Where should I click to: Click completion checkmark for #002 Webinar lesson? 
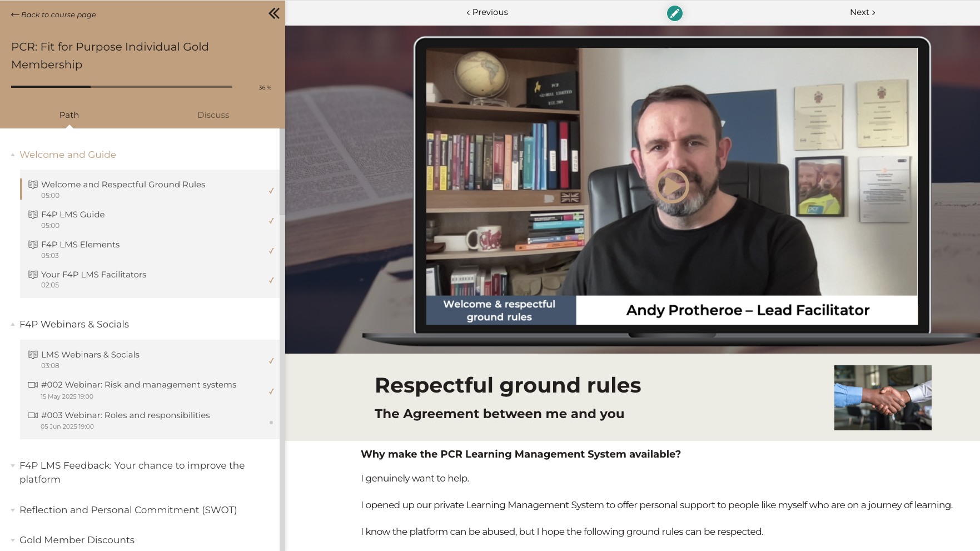tap(271, 391)
